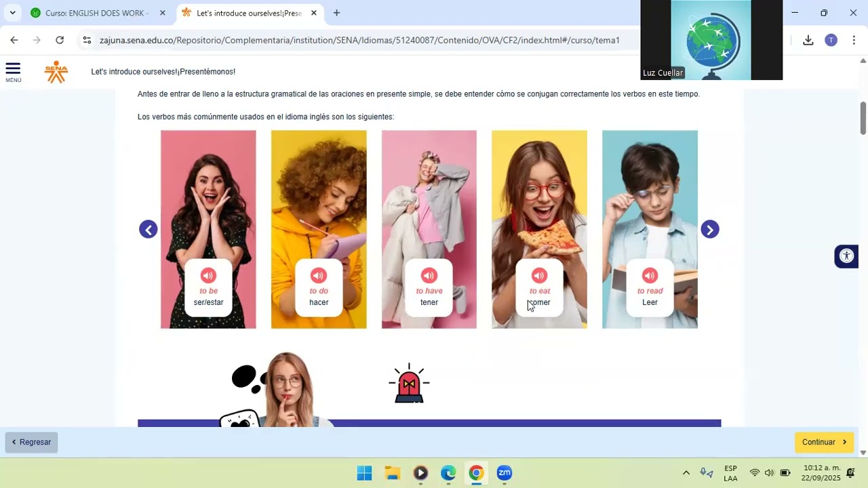The image size is (868, 488).
Task: Click 'Leer' translation text
Action: click(650, 302)
